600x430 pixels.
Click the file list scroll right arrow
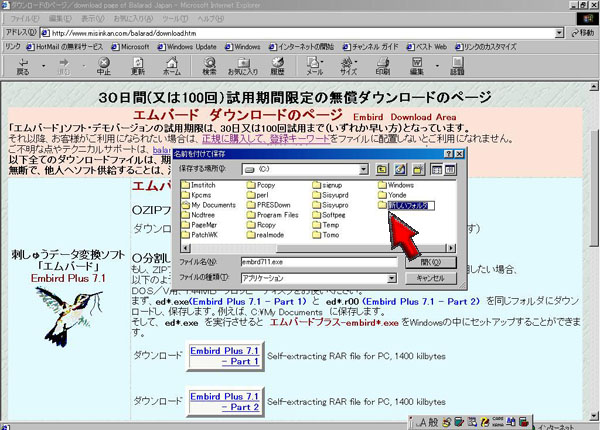[452, 248]
